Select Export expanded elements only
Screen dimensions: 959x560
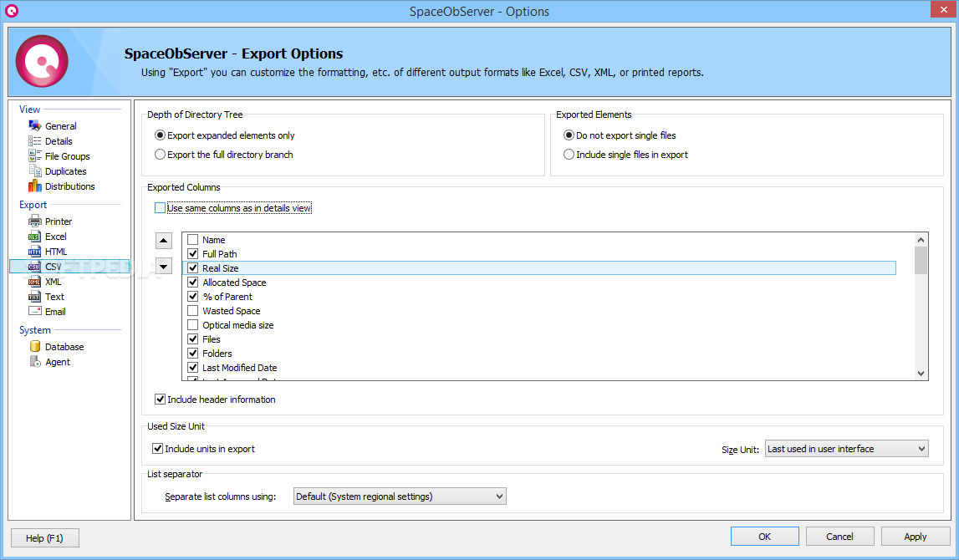[x=224, y=135]
